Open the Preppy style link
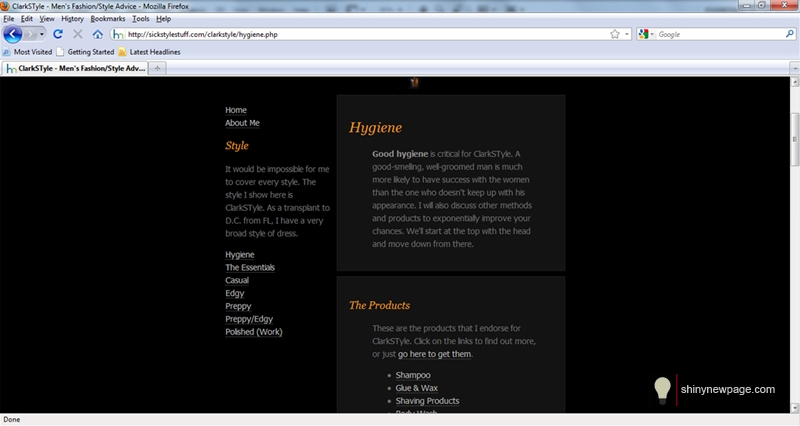The height and width of the screenshot is (426, 800). [x=238, y=306]
